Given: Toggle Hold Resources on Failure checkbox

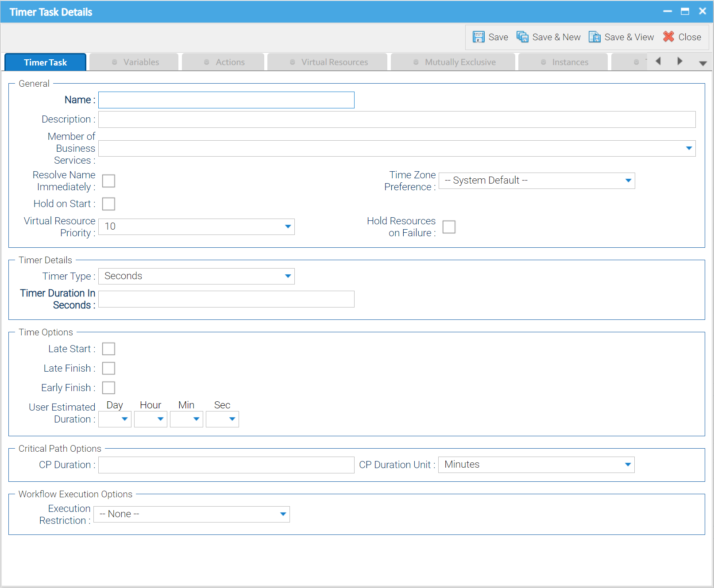Looking at the screenshot, I should 449,227.
